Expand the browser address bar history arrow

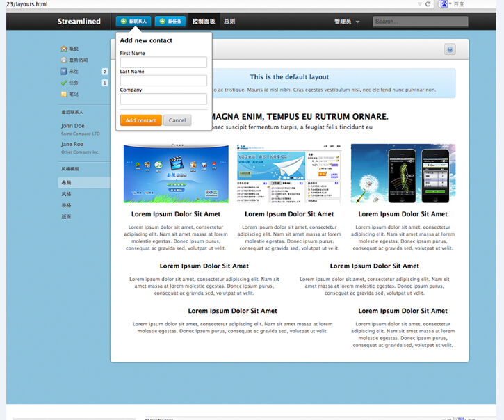(x=419, y=4)
